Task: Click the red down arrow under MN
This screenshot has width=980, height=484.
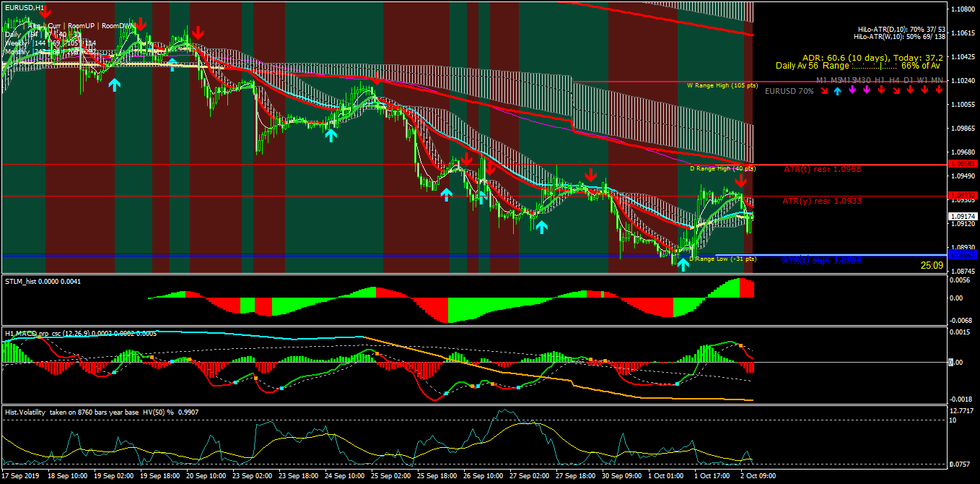Action: pos(939,90)
